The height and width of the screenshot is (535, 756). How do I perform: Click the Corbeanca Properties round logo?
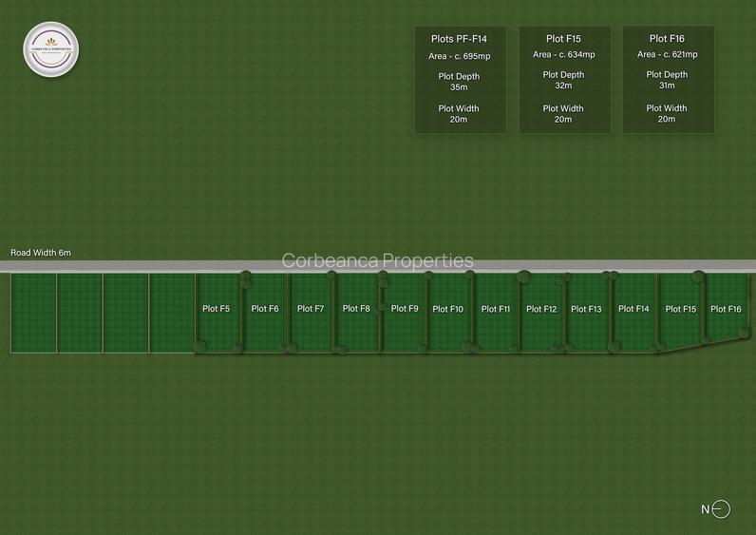pyautogui.click(x=51, y=48)
